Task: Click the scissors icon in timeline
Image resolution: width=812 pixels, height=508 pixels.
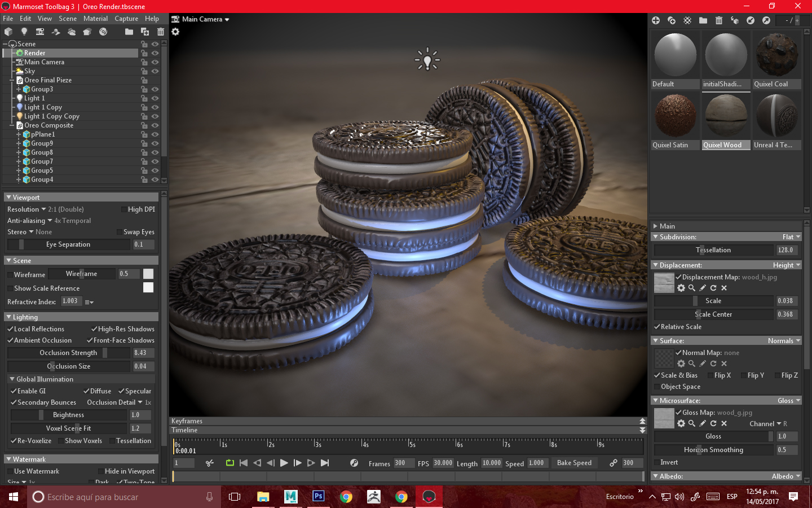Action: tap(210, 463)
